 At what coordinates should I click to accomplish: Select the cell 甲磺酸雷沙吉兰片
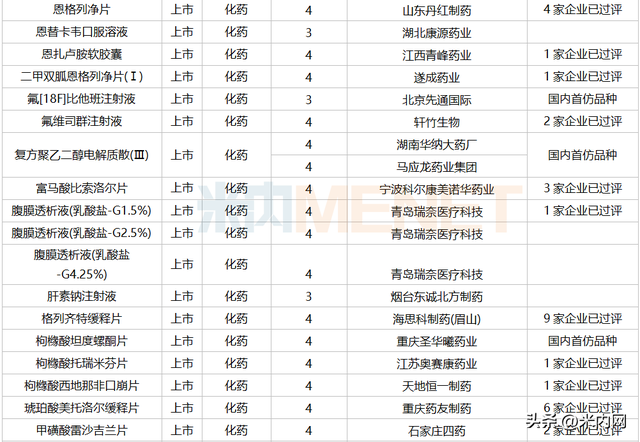[x=82, y=431]
